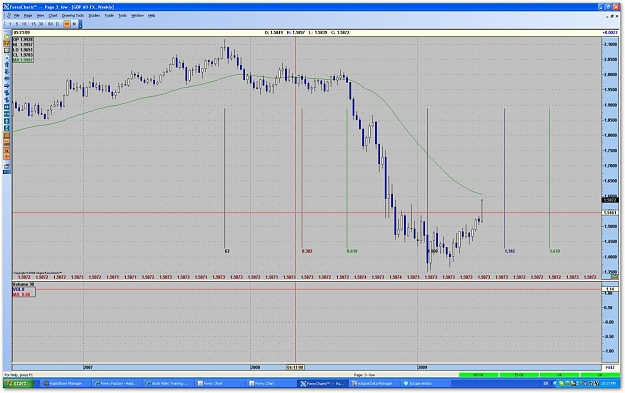Click the highlighted cursor date box on time axis

click(295, 367)
